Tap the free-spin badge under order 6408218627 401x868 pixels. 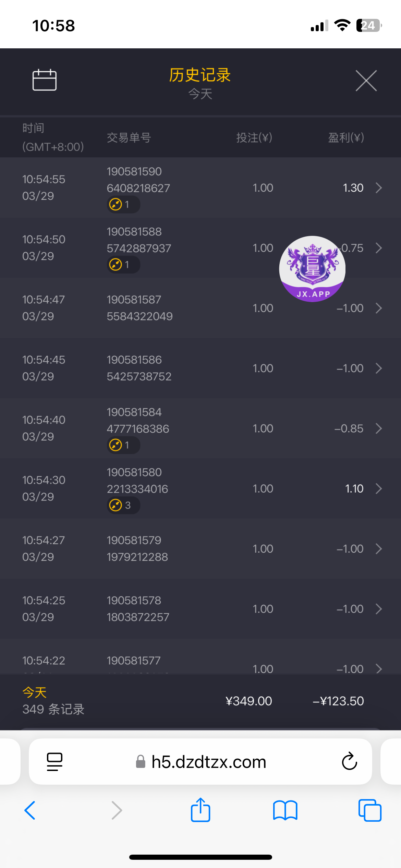click(x=123, y=205)
